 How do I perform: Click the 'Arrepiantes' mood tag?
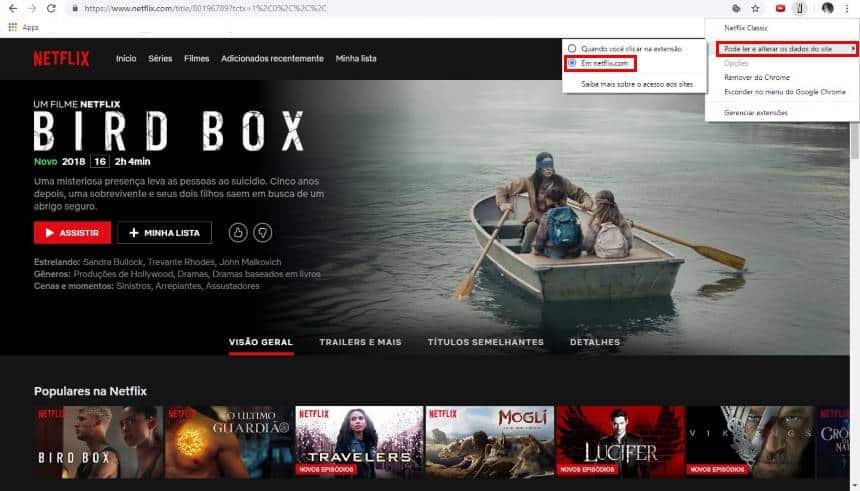(x=178, y=286)
